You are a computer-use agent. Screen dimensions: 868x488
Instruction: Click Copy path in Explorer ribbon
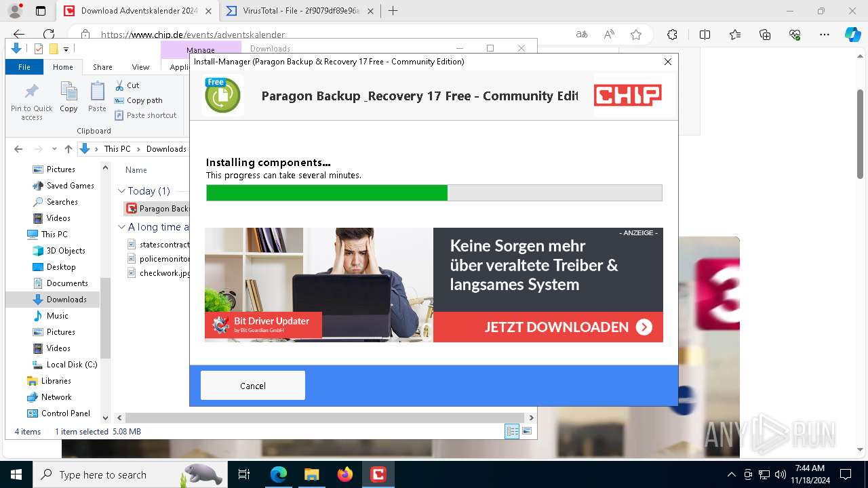tap(138, 100)
